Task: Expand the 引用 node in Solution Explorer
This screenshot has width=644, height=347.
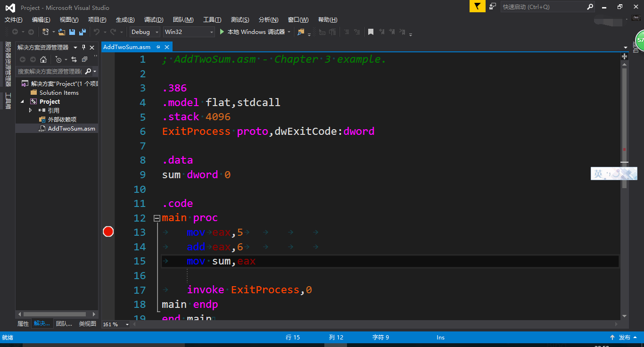Action: (x=30, y=110)
